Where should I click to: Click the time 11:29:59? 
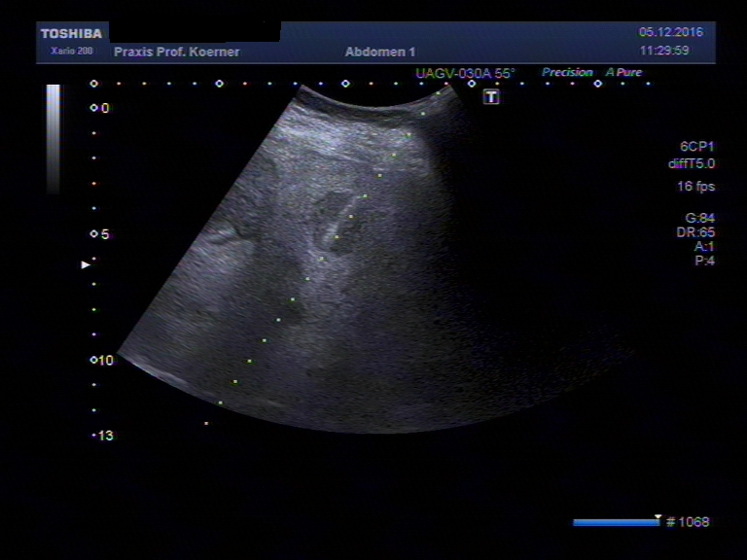tap(664, 50)
